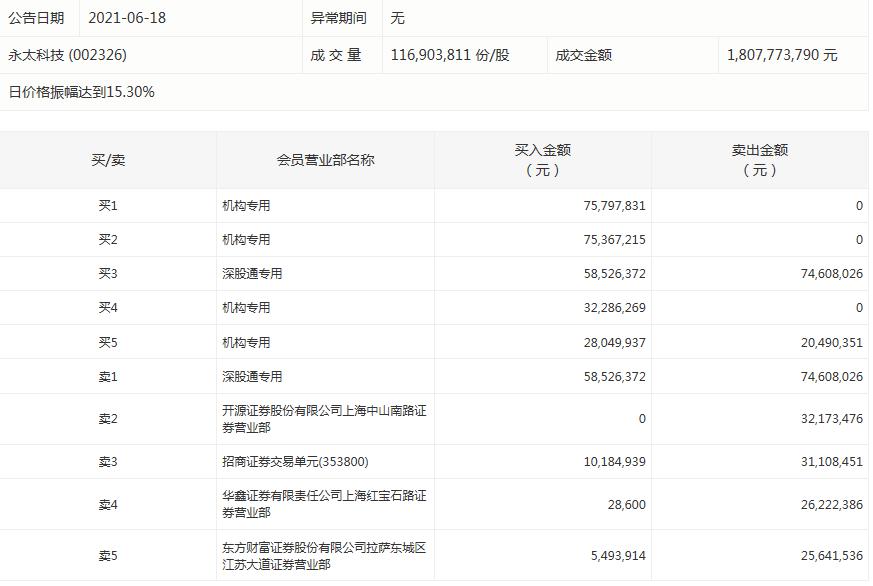Click 深股通专用 in the 卖1 row

click(x=252, y=377)
